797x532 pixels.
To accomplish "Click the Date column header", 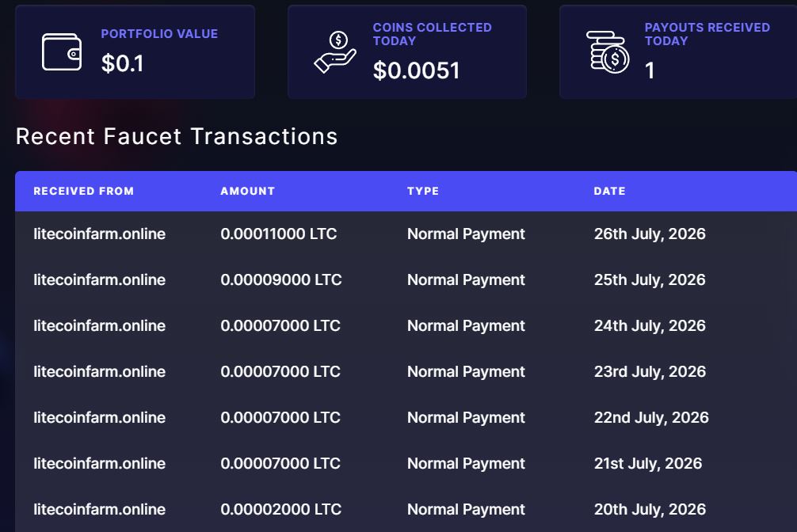I will tap(609, 191).
